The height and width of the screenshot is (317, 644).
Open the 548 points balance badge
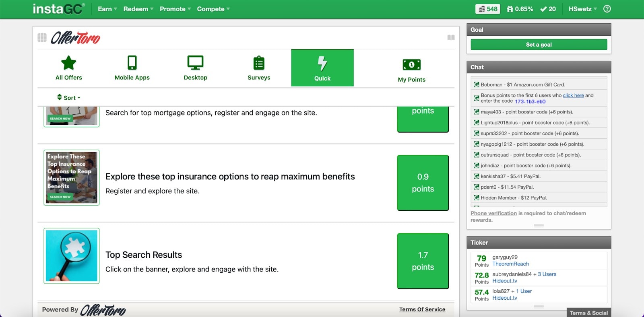coord(487,9)
